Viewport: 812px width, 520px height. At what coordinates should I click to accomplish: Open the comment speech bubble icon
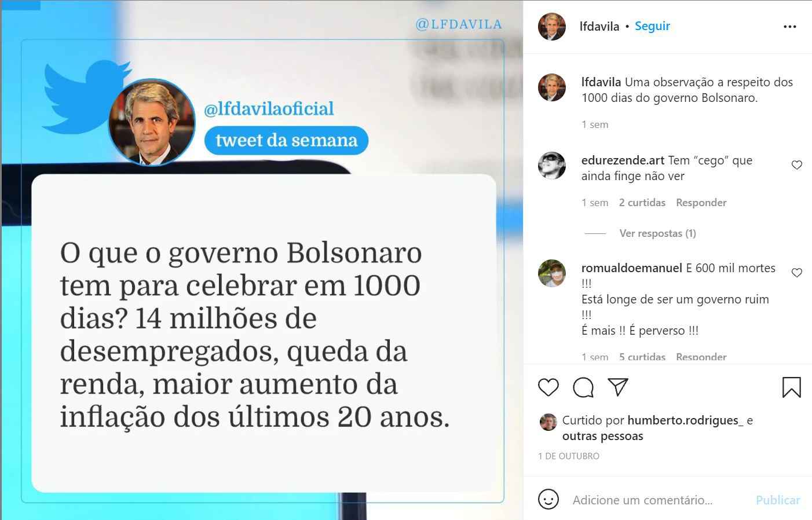click(583, 387)
